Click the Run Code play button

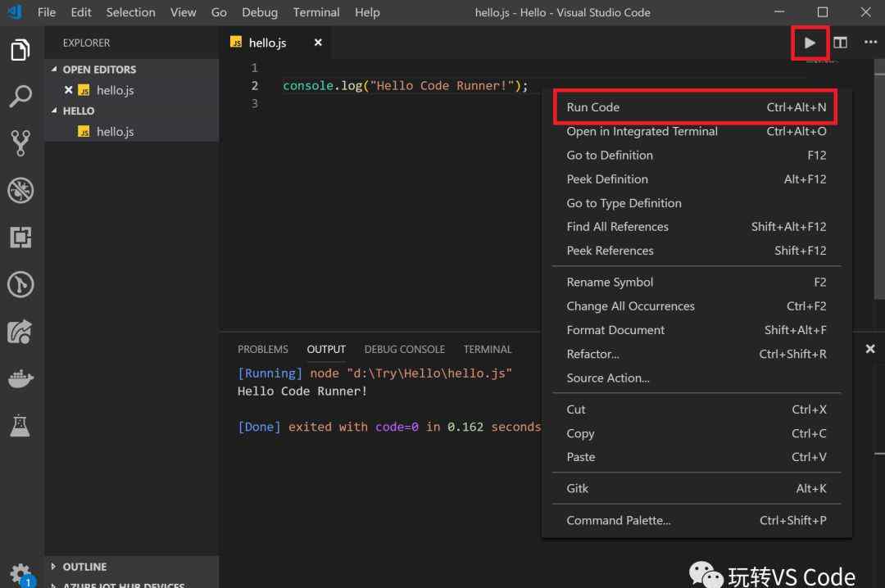[x=810, y=43]
